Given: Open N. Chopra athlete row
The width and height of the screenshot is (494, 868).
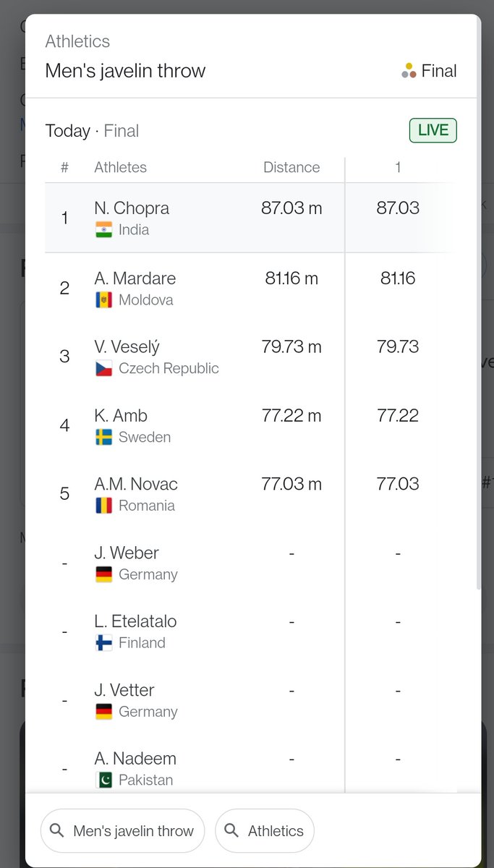Looking at the screenshot, I should coord(194,218).
